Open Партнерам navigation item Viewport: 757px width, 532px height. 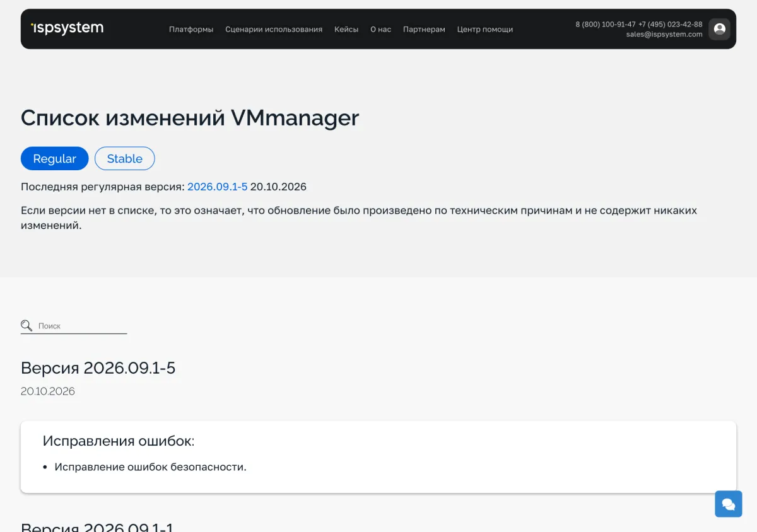tap(424, 30)
